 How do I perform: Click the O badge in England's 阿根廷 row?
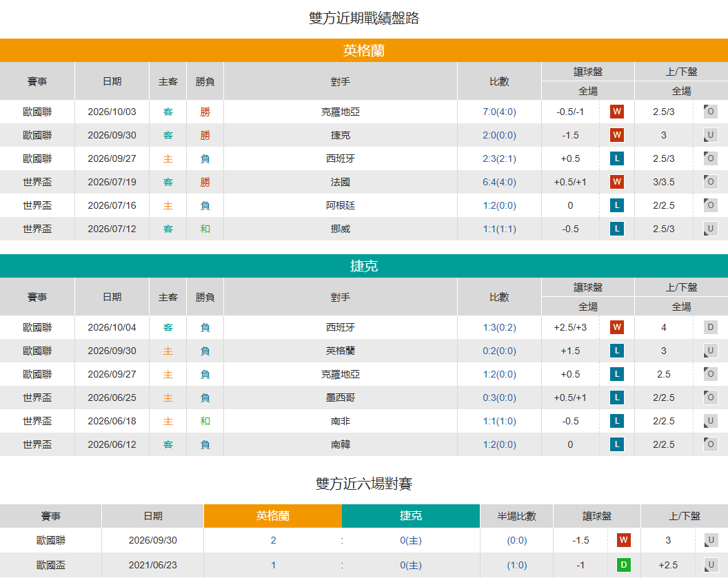(710, 205)
